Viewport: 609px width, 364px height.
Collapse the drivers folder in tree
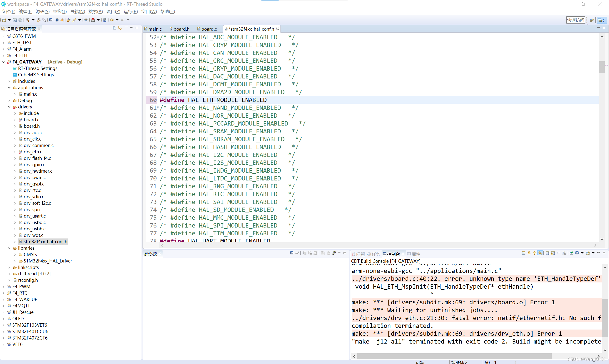click(x=9, y=107)
